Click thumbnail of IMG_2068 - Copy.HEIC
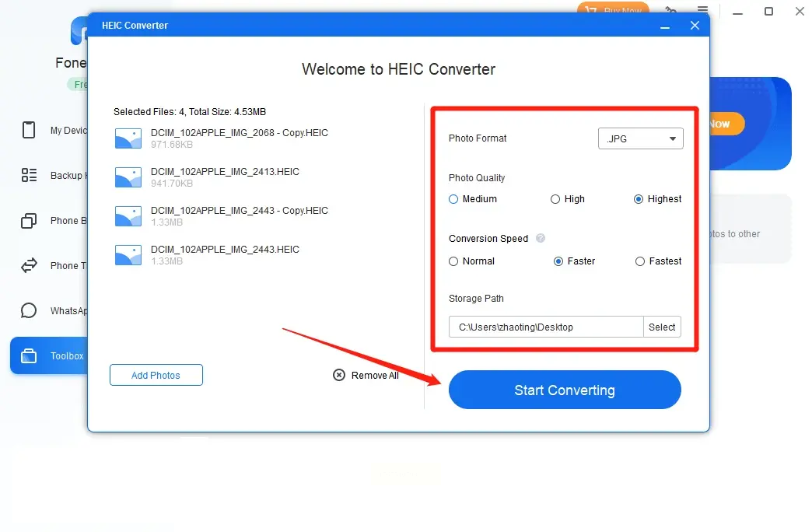This screenshot has height=532, width=812. [128, 138]
